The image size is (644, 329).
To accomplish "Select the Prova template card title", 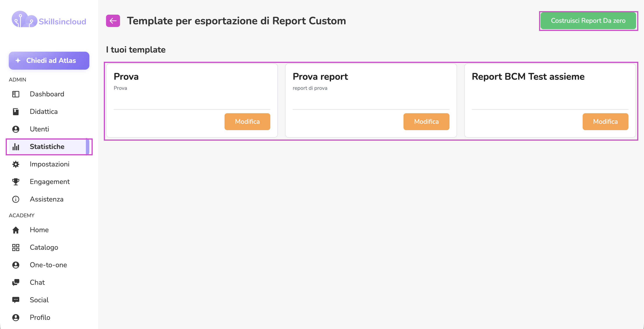I will pyautogui.click(x=126, y=76).
